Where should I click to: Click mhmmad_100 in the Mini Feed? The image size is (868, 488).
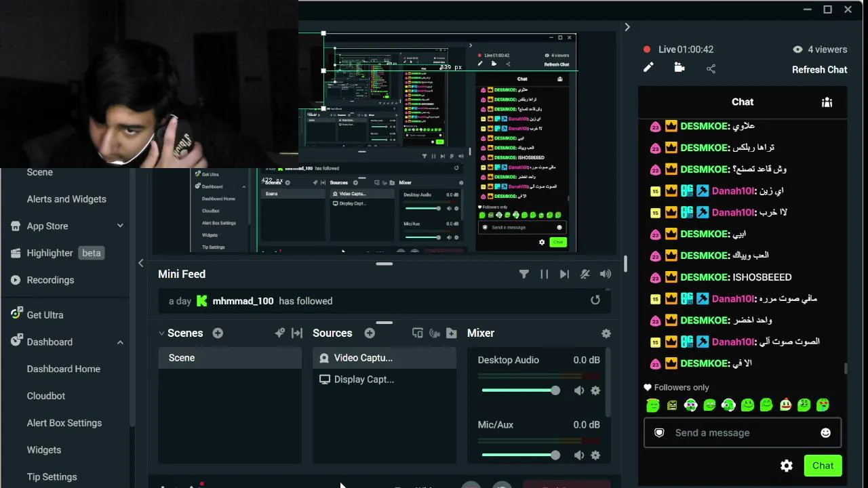pos(243,301)
